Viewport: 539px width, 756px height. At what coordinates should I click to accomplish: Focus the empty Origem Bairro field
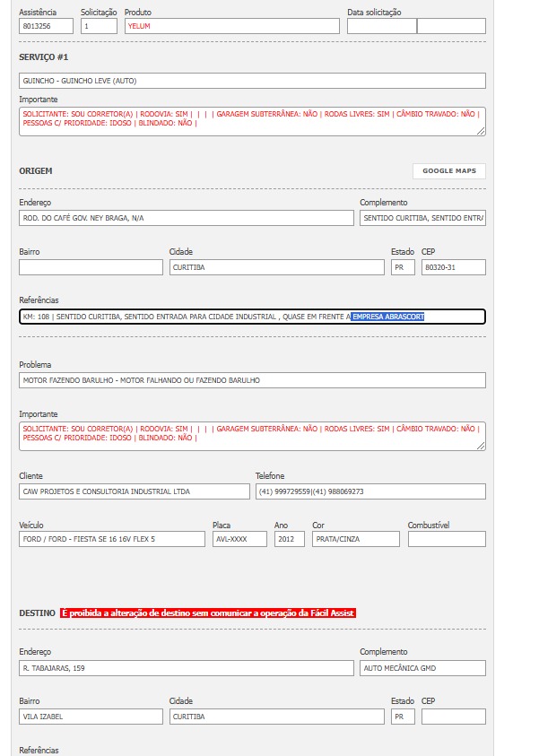91,267
